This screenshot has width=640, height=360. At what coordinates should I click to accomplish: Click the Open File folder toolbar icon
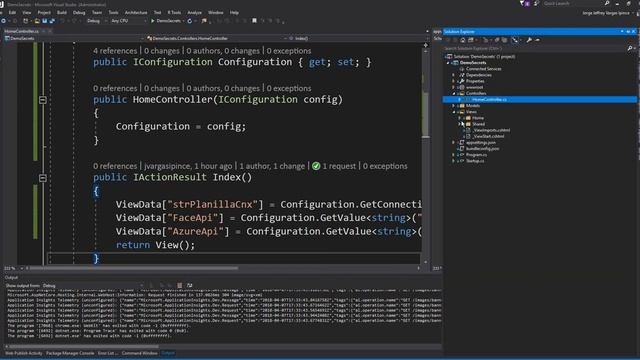coord(37,21)
